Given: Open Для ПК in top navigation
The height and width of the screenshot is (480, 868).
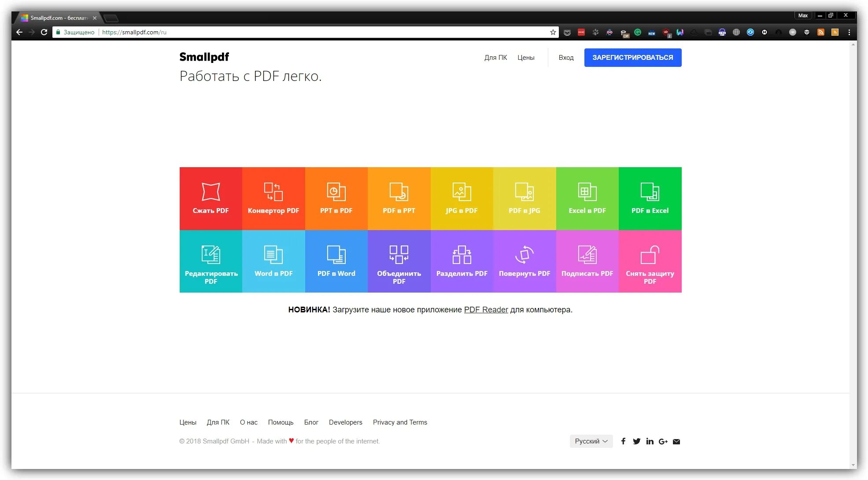Looking at the screenshot, I should pyautogui.click(x=495, y=58).
